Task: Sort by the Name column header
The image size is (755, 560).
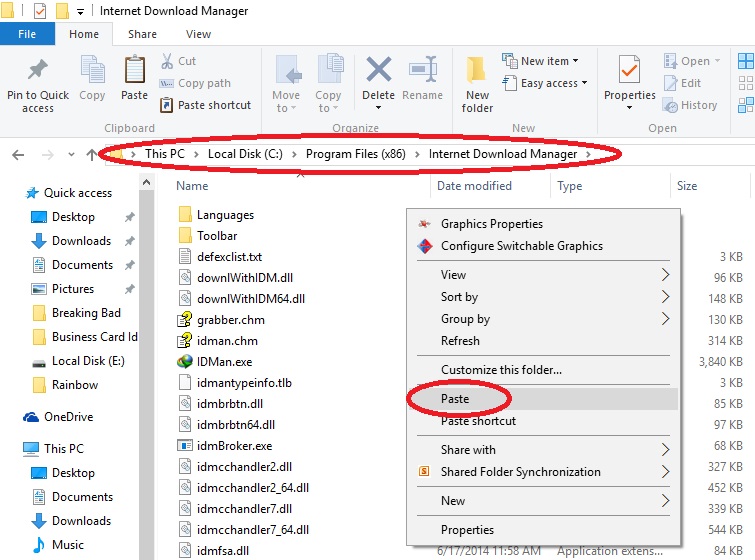Action: [x=192, y=186]
